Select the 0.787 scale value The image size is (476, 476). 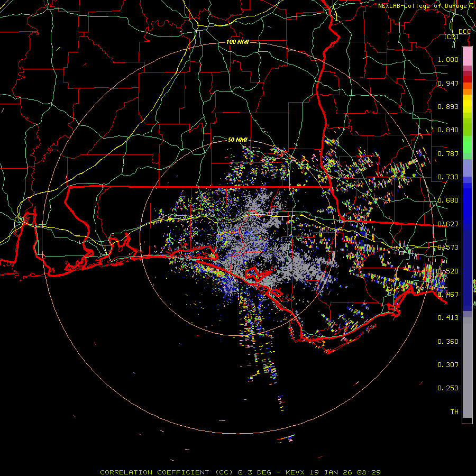(x=448, y=153)
